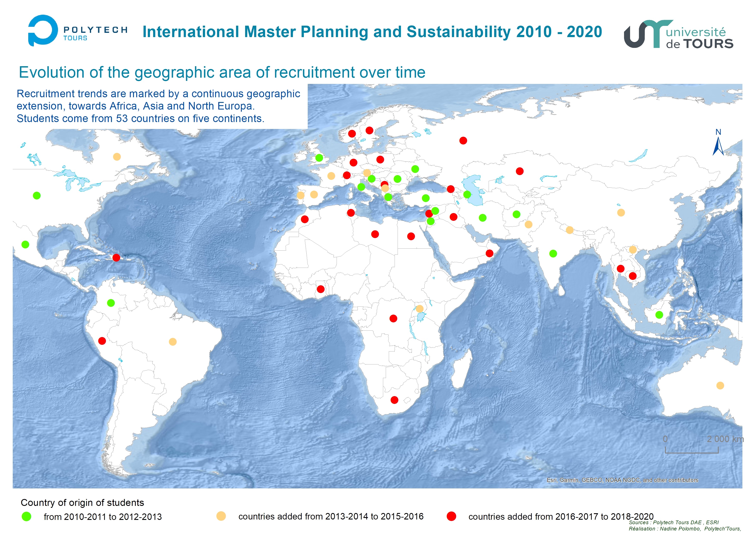The image size is (756, 535).
Task: Select the red dot on Haiti
Action: pyautogui.click(x=116, y=258)
